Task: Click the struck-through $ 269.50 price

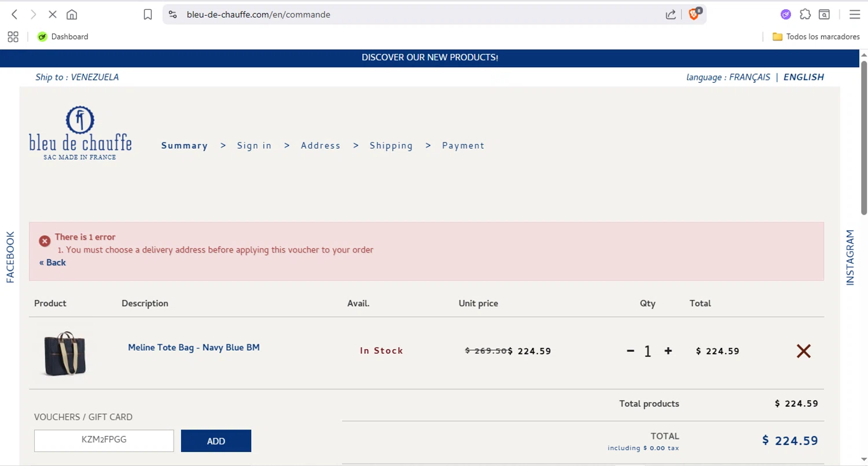Action: 486,351
